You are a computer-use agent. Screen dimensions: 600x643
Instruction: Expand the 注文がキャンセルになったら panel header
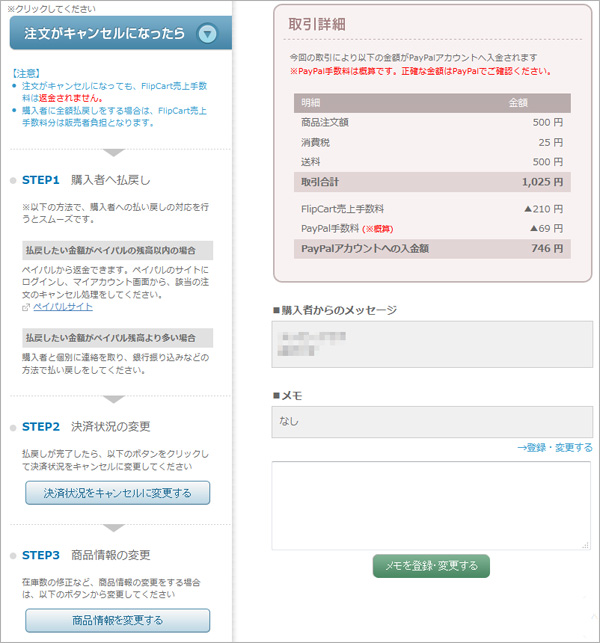pyautogui.click(x=115, y=34)
